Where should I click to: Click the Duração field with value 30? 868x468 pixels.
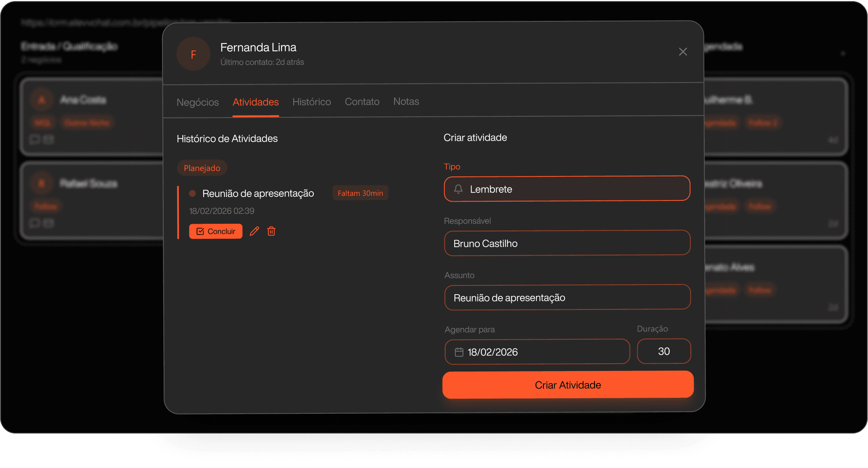click(664, 351)
